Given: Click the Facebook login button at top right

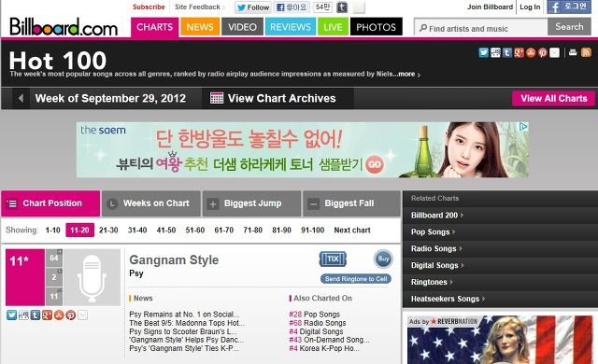Looking at the screenshot, I should (569, 7).
